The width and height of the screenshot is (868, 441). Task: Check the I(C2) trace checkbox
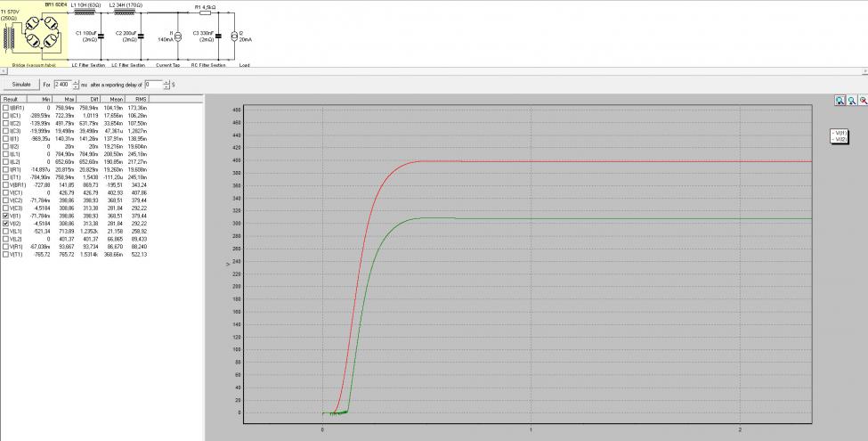coord(5,123)
